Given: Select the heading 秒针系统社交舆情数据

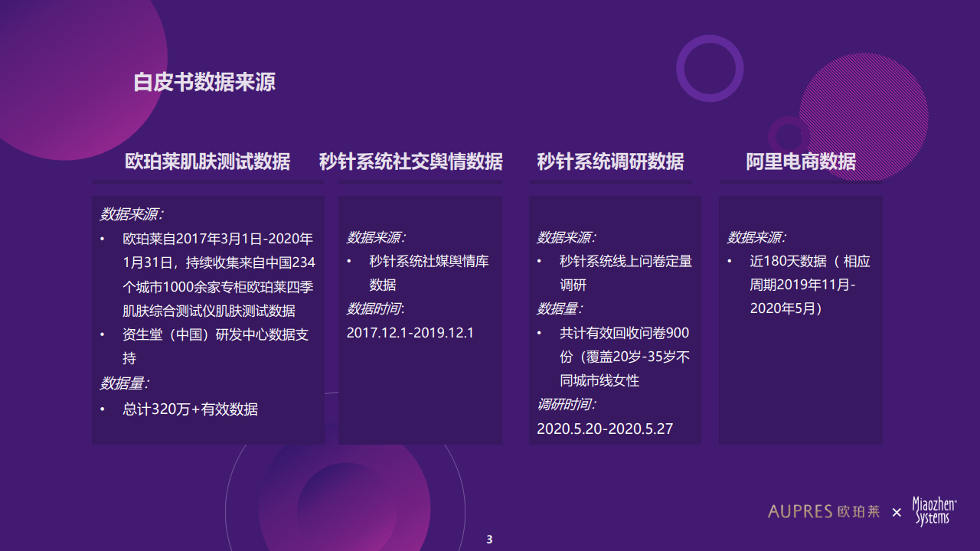Looking at the screenshot, I should [x=411, y=161].
